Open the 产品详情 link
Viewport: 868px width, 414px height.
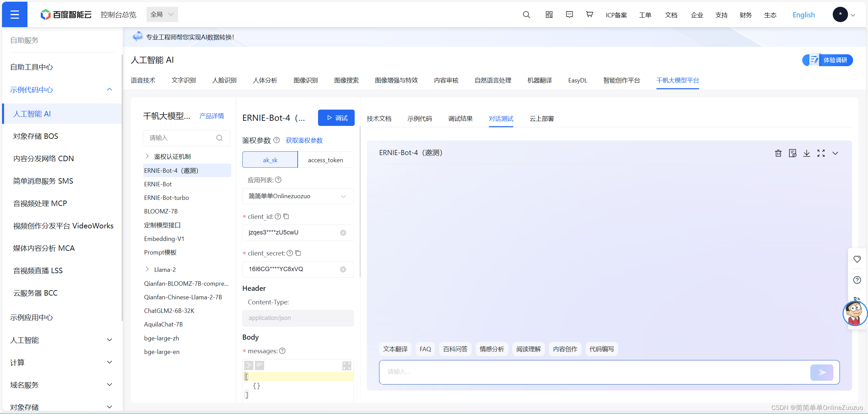212,116
